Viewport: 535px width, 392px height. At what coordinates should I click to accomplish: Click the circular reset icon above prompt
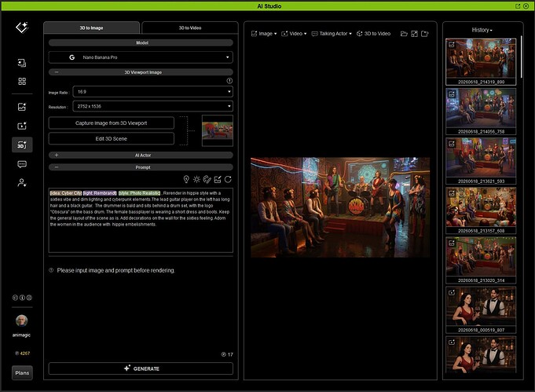[x=229, y=179]
